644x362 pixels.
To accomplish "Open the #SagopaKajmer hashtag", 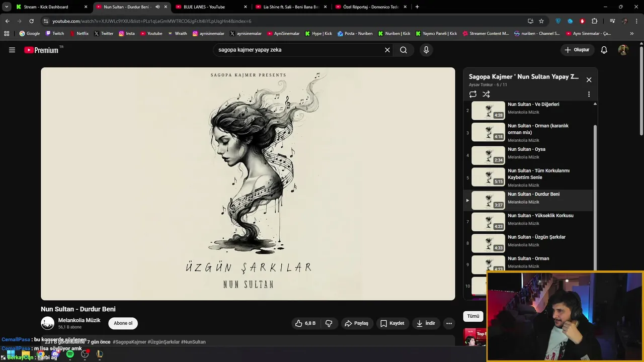I will [129, 342].
